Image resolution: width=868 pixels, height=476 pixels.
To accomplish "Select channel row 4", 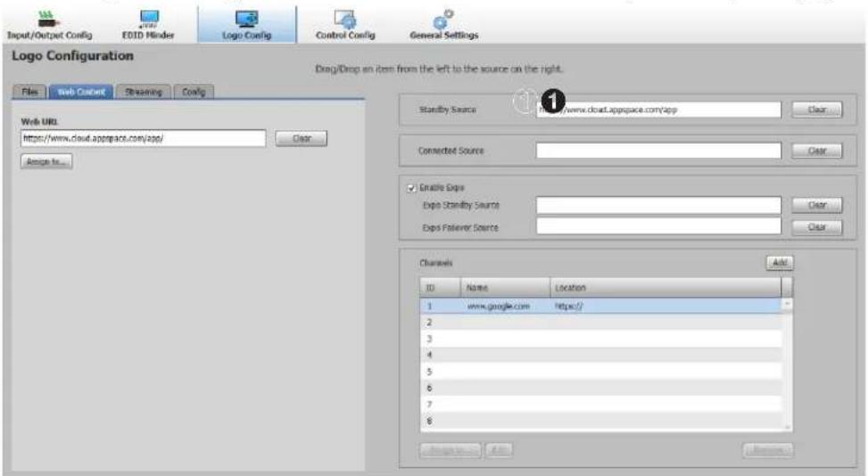I will 601,355.
